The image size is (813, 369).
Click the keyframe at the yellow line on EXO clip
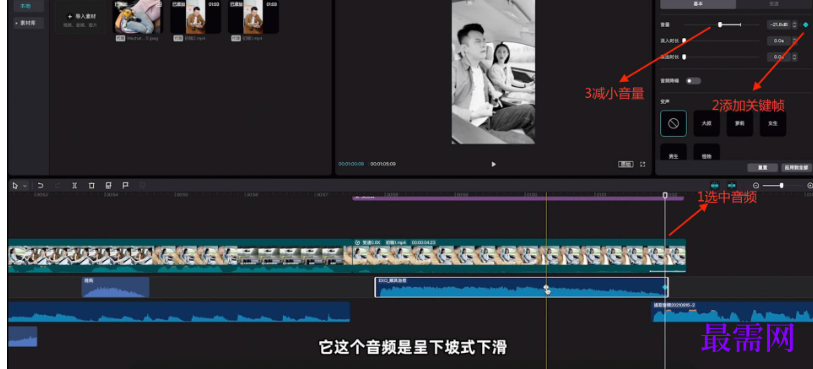(546, 287)
